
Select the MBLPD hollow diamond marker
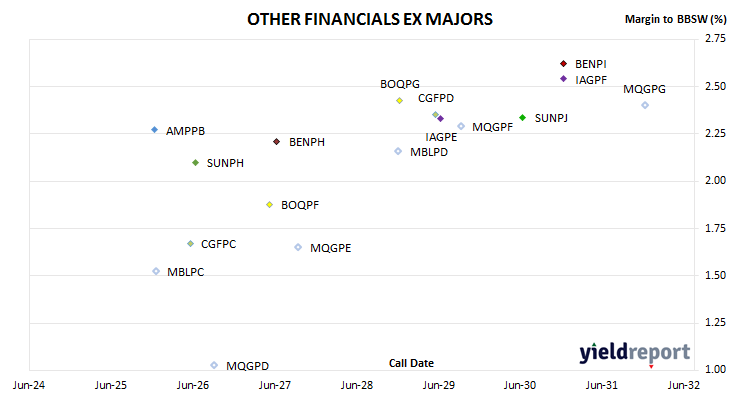click(x=398, y=151)
